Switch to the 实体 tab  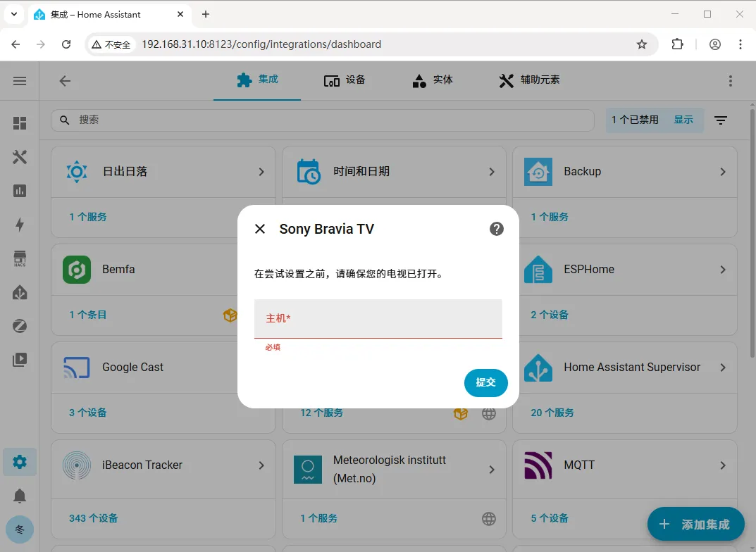(433, 80)
